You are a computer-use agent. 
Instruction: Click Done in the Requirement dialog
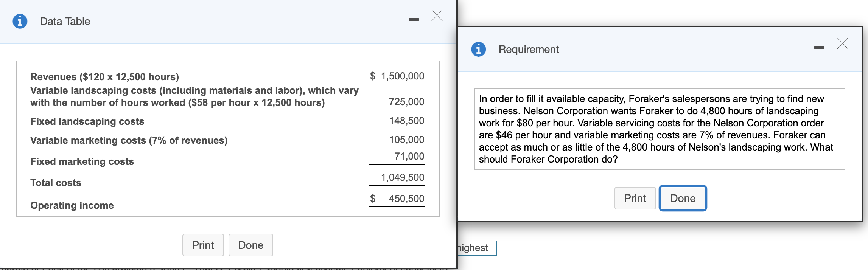[x=683, y=198]
